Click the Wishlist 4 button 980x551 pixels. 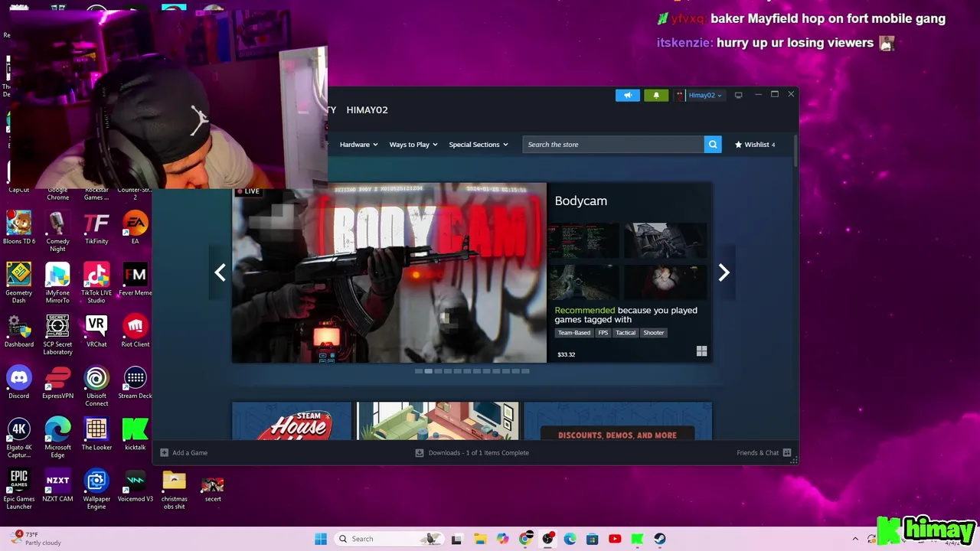tap(755, 145)
